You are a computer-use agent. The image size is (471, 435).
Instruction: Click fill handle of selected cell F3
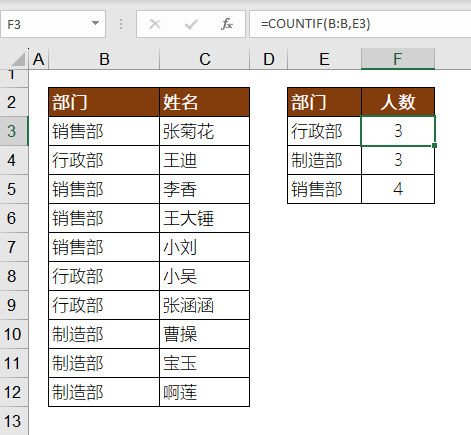click(434, 145)
